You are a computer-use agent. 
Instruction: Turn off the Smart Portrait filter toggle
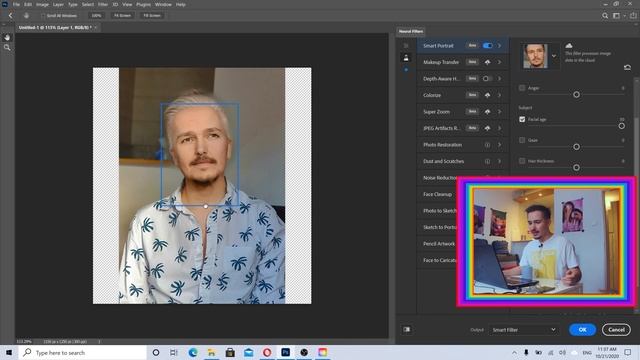click(487, 46)
